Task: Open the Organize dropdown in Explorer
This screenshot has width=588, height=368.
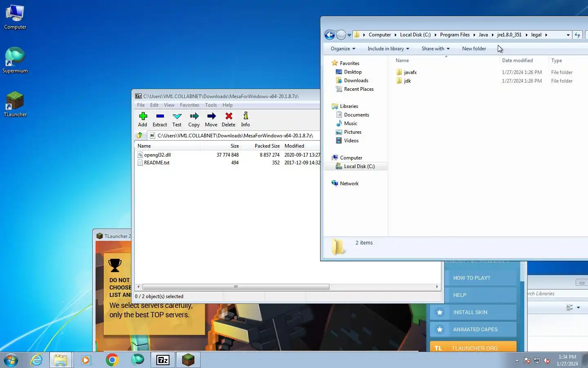Action: 343,49
